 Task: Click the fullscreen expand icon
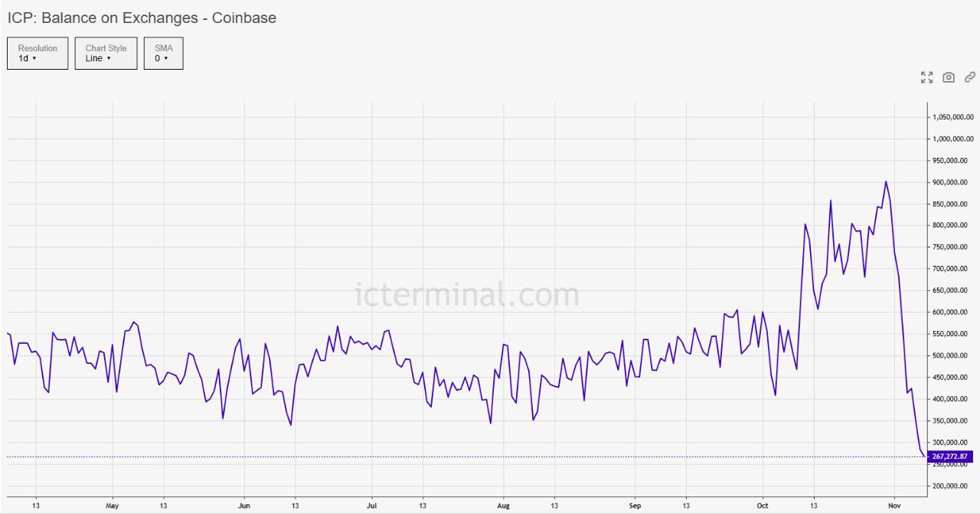click(926, 77)
